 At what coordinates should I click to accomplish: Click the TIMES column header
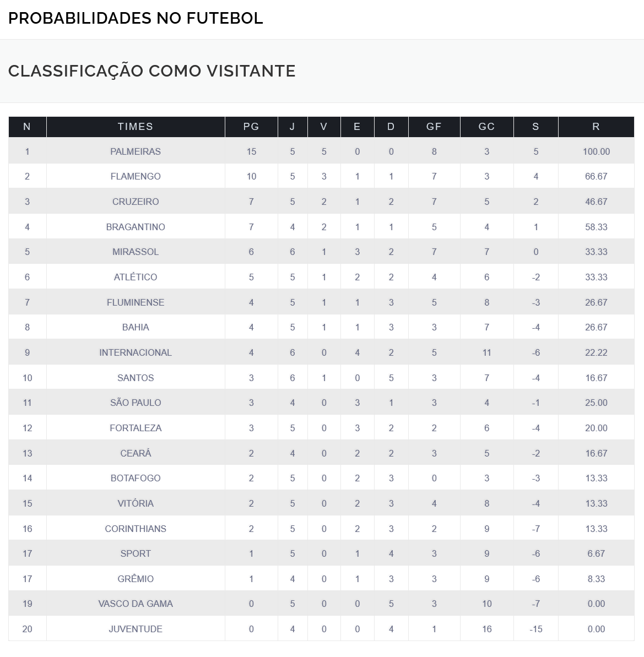click(136, 127)
